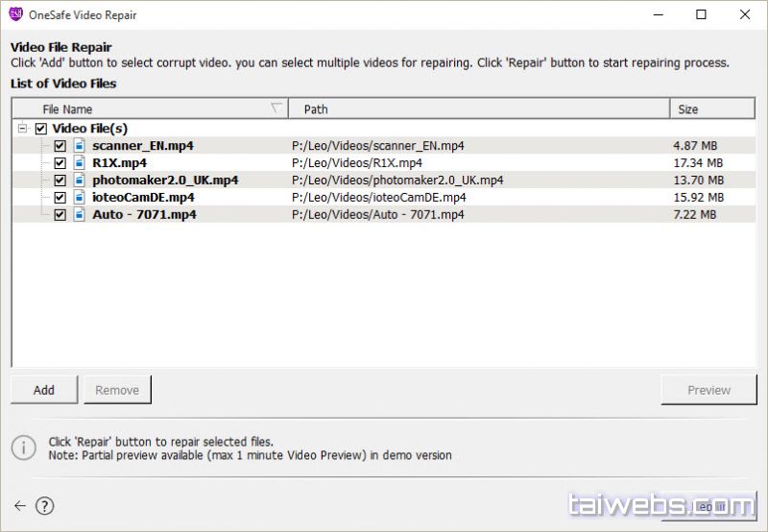Click the Preview button
The height and width of the screenshot is (532, 768).
pyautogui.click(x=708, y=390)
